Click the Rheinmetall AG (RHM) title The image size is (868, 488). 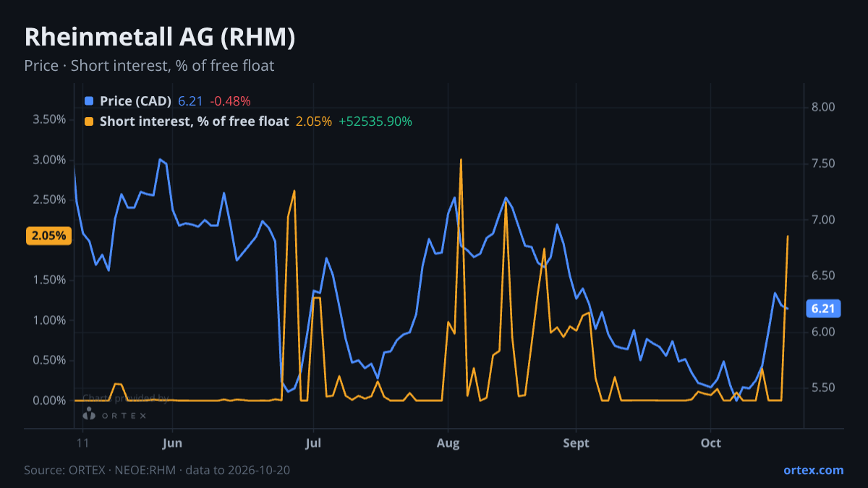pos(160,37)
